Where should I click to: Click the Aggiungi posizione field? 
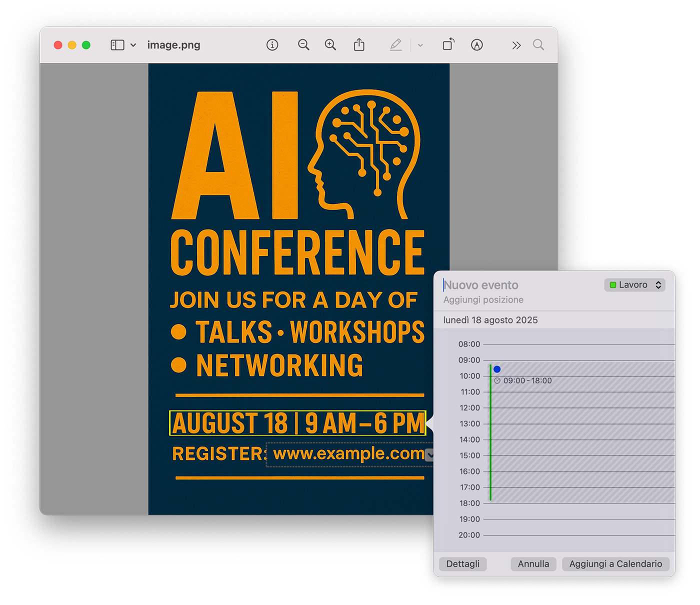click(x=483, y=300)
